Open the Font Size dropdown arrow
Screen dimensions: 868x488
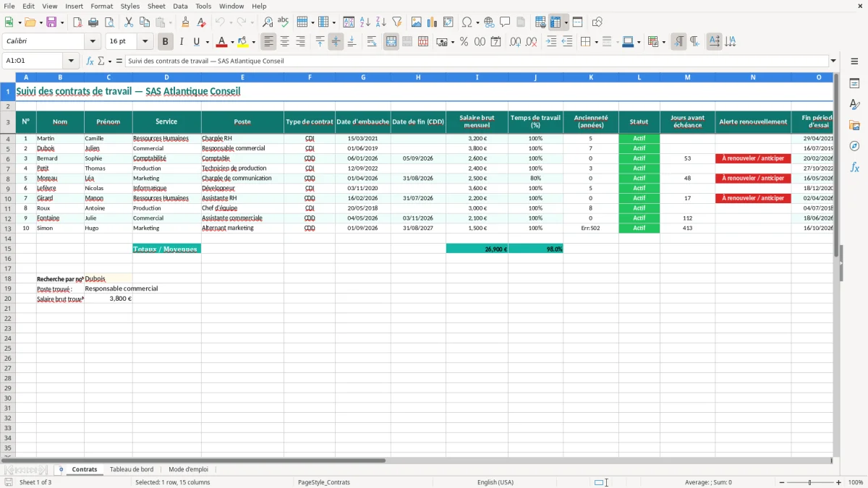[x=145, y=42]
